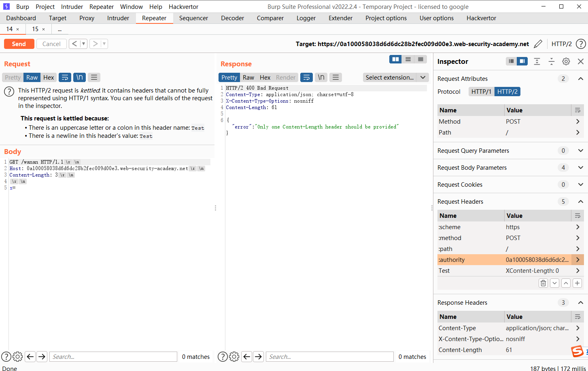This screenshot has width=588, height=371.
Task: Toggle word wrap in the Response editor
Action: [307, 77]
